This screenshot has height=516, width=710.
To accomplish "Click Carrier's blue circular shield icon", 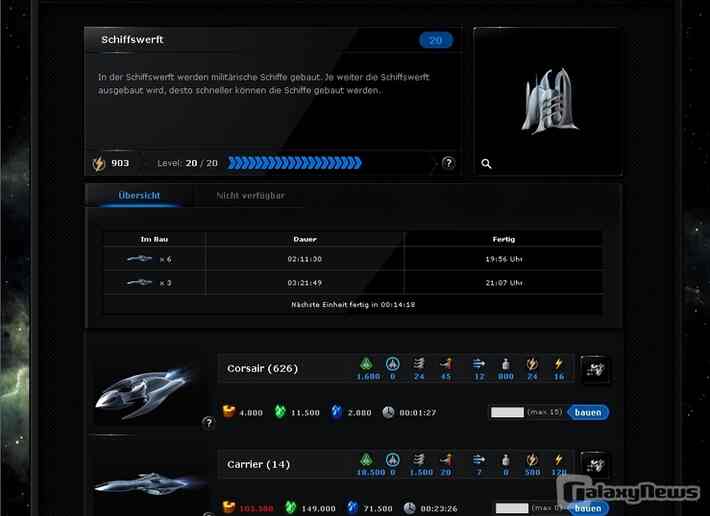I will click(393, 460).
